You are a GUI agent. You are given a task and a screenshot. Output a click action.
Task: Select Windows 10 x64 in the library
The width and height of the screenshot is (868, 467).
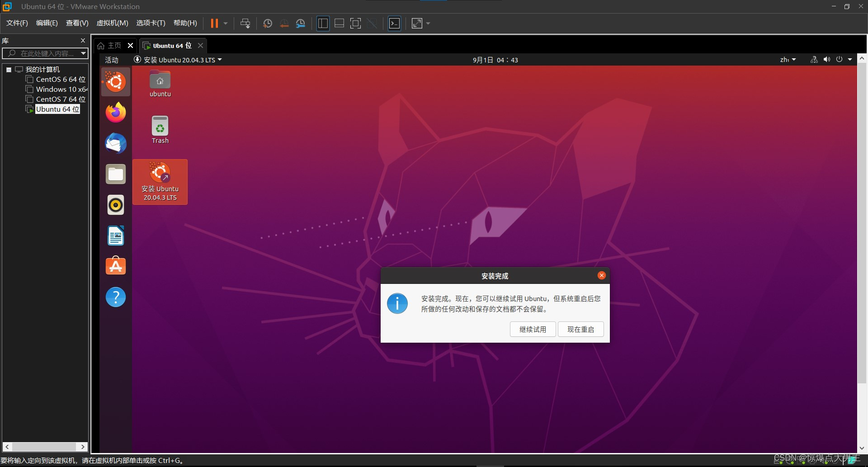pos(61,90)
